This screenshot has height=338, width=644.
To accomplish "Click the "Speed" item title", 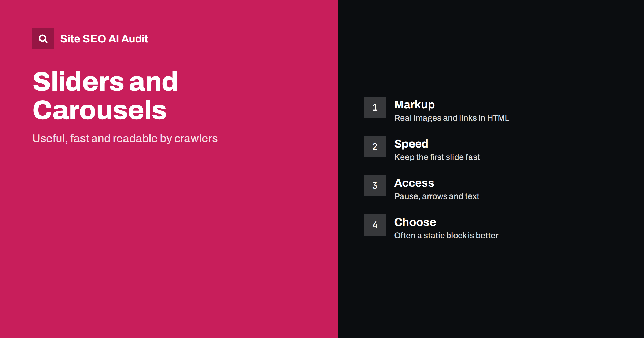I will click(x=411, y=144).
